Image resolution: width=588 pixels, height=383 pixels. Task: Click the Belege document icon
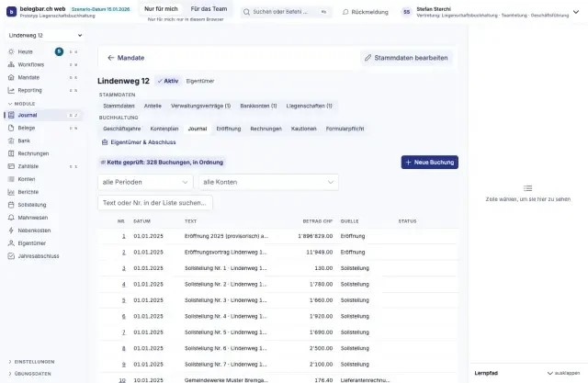pyautogui.click(x=11, y=128)
